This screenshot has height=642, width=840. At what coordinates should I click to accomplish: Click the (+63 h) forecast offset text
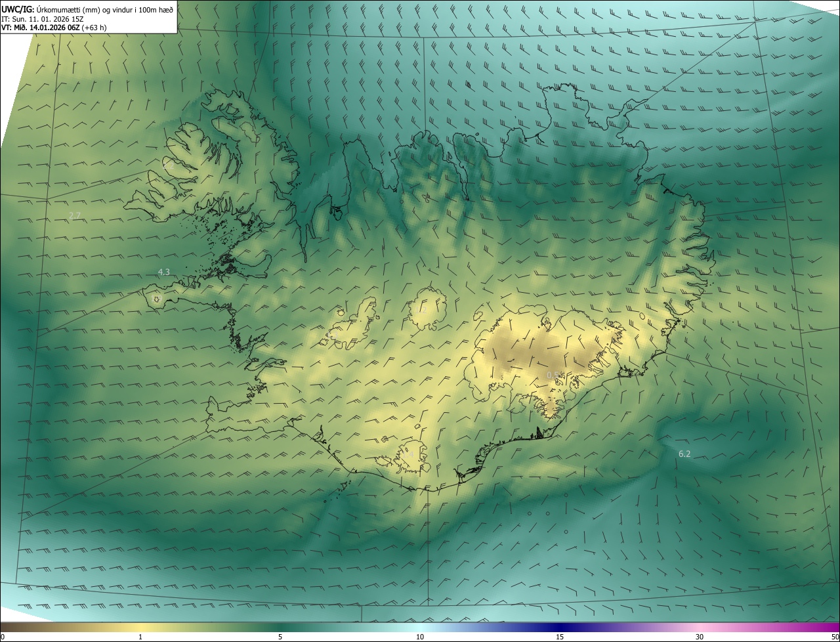pyautogui.click(x=93, y=28)
